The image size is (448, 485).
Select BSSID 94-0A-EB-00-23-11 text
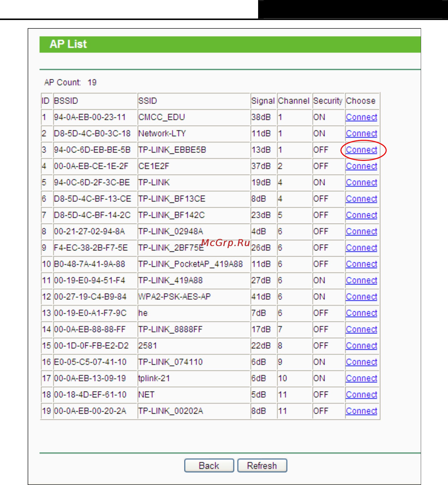tap(90, 117)
